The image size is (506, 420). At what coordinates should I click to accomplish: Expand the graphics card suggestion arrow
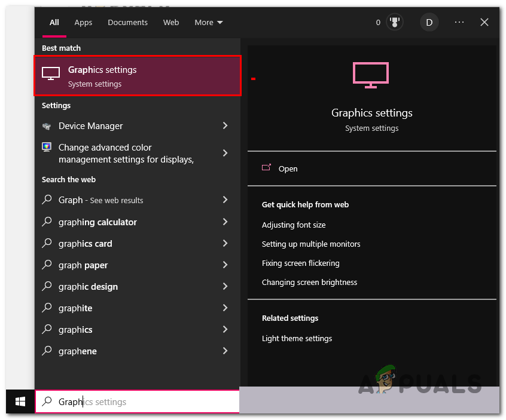[x=225, y=244]
